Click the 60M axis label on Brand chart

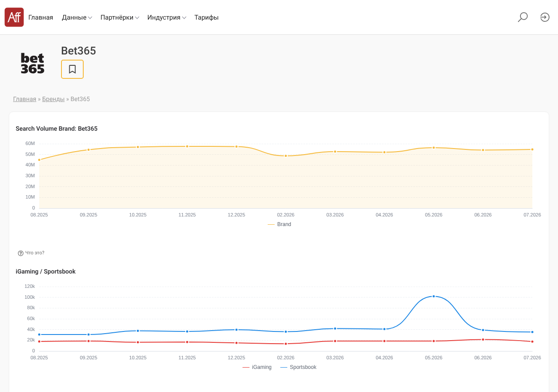[x=30, y=143]
